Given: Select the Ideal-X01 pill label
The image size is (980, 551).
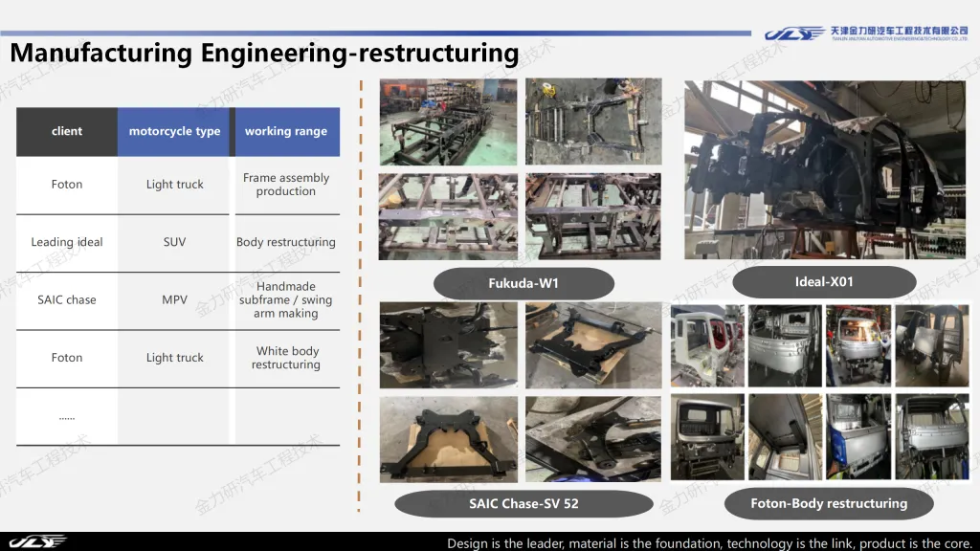Looking at the screenshot, I should [824, 282].
